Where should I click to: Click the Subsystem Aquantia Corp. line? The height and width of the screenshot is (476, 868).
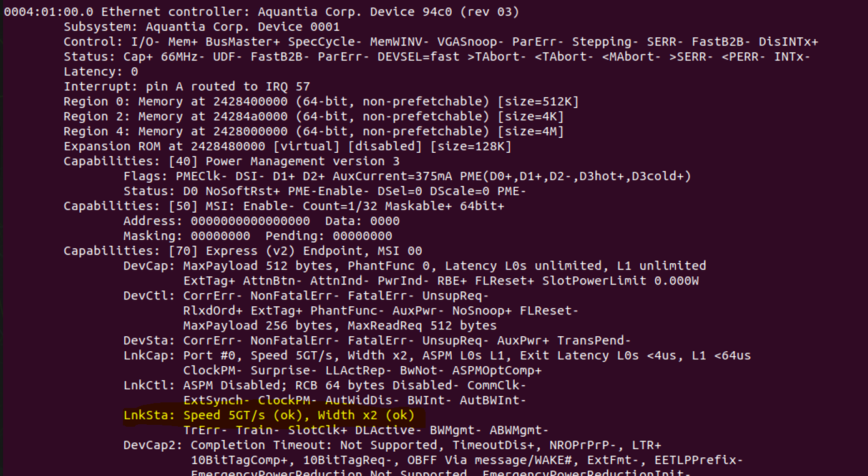click(x=202, y=27)
